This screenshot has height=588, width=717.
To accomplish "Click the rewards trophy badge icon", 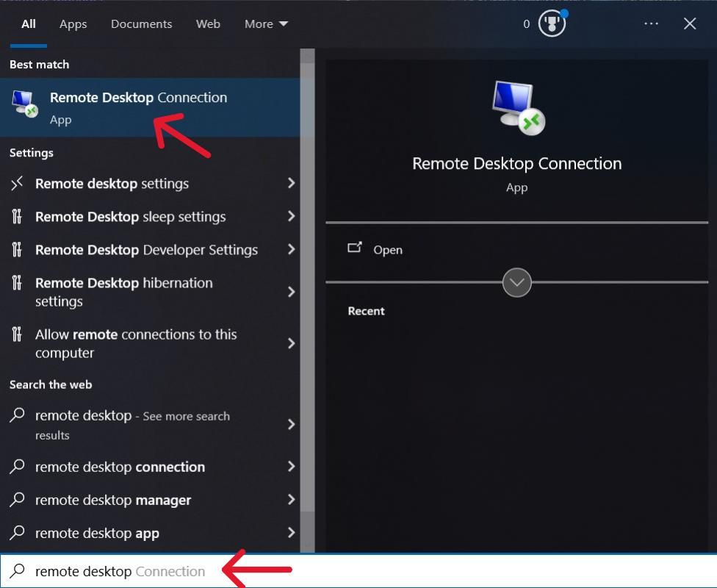I will click(552, 24).
